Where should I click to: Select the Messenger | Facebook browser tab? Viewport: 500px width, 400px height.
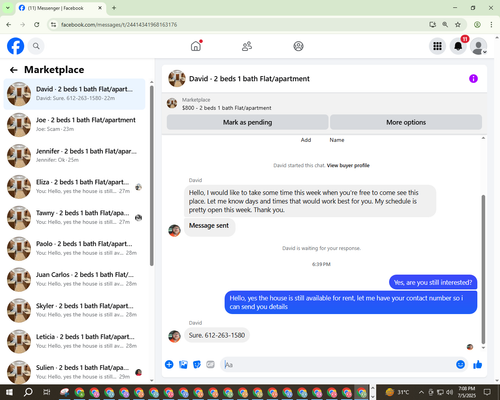click(x=60, y=8)
